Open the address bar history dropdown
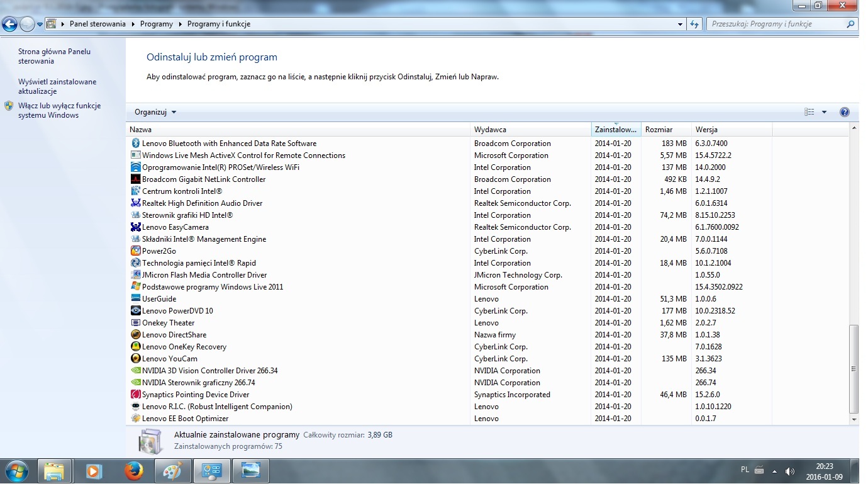The height and width of the screenshot is (491, 868). 681,25
